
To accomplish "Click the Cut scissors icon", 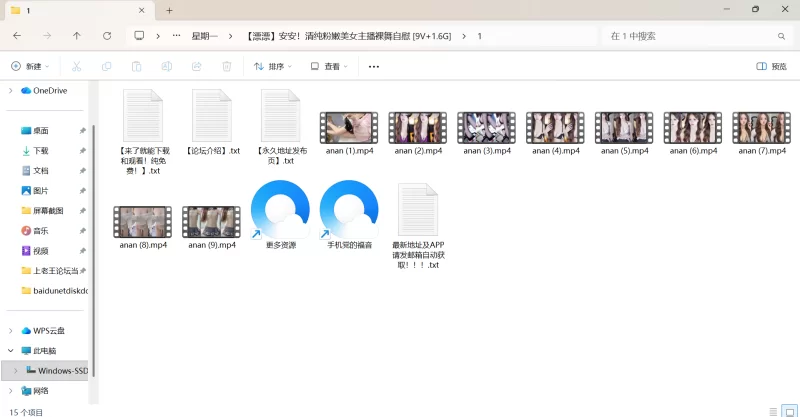I will click(x=77, y=66).
